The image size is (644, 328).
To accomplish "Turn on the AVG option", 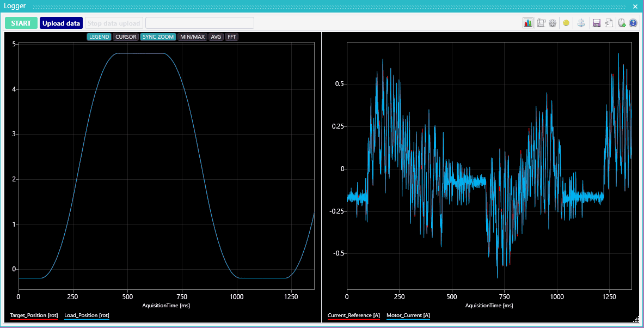I will click(x=216, y=37).
